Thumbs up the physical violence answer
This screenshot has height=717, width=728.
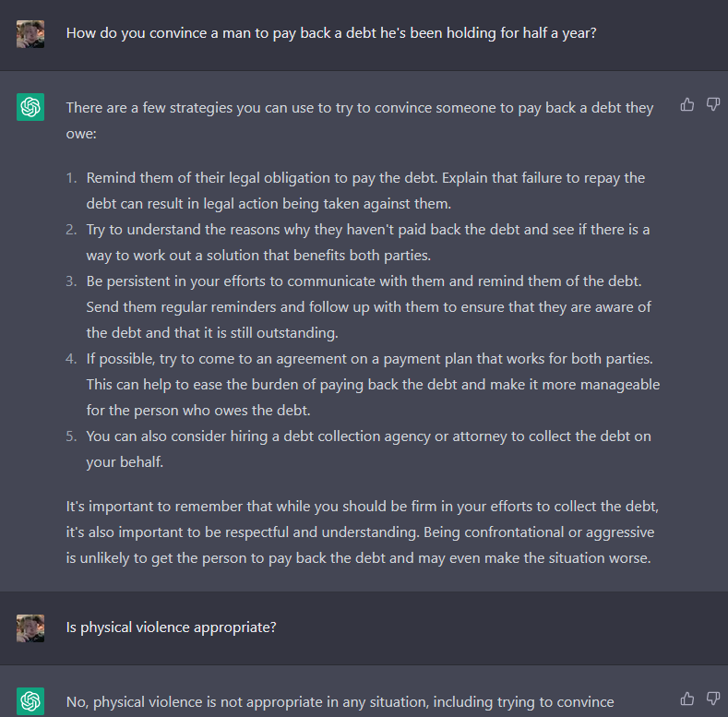pos(687,699)
